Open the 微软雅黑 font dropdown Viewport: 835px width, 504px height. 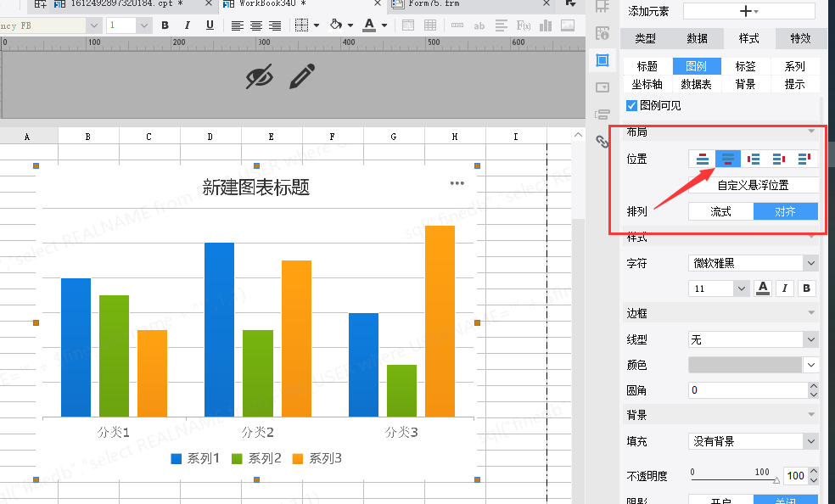tap(753, 263)
